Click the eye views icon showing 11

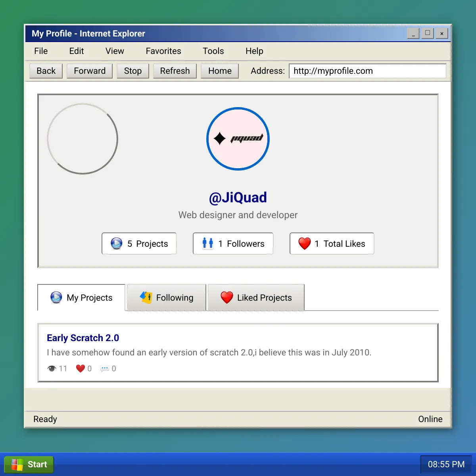pyautogui.click(x=52, y=369)
